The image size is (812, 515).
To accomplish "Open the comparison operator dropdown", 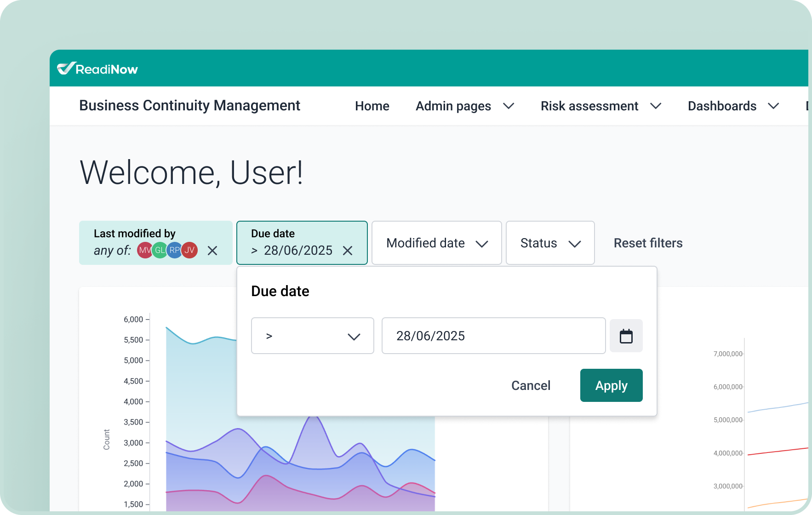I will tap(312, 336).
